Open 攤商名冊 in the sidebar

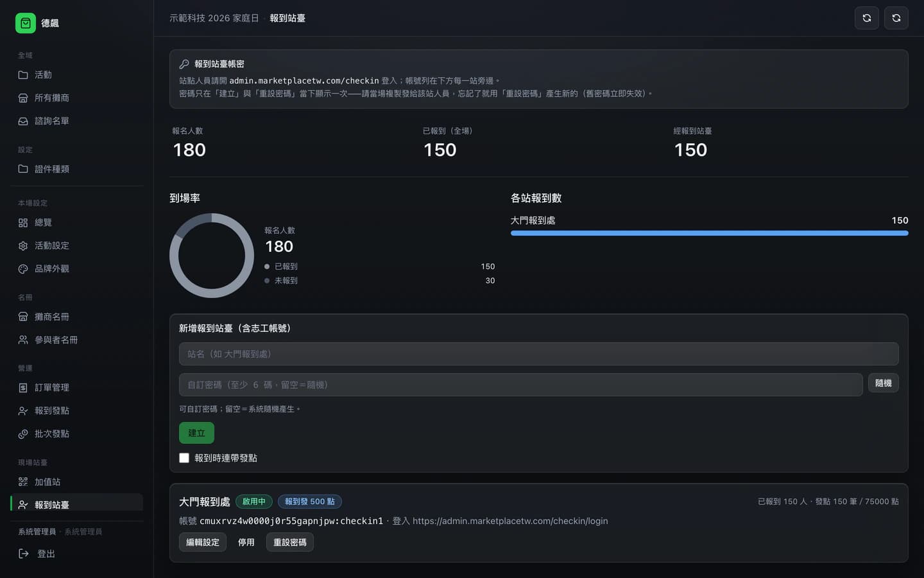(x=77, y=317)
